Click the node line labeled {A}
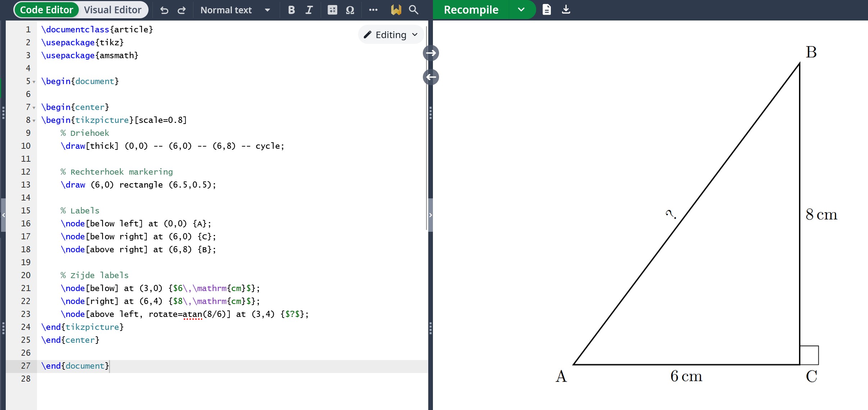 pos(136,224)
